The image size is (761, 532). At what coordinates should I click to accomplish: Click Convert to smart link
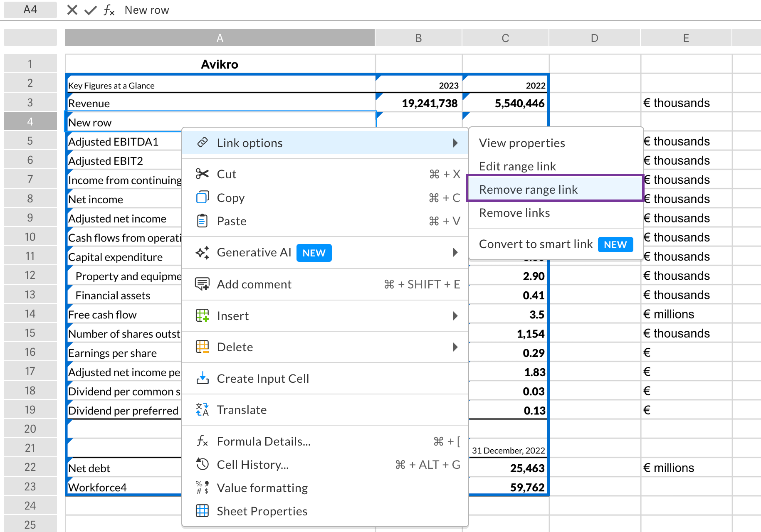point(536,244)
